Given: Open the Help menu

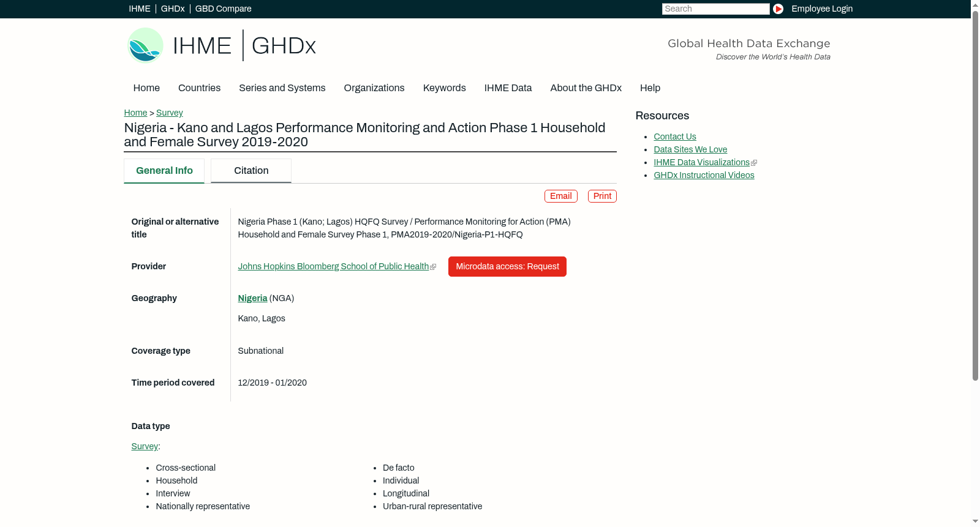Looking at the screenshot, I should pos(650,88).
